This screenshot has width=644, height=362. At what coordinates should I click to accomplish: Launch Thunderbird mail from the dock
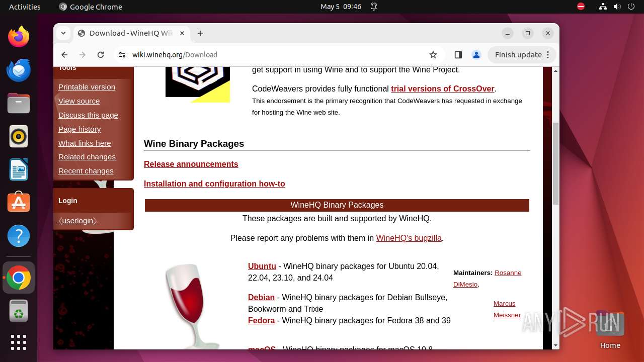[19, 70]
